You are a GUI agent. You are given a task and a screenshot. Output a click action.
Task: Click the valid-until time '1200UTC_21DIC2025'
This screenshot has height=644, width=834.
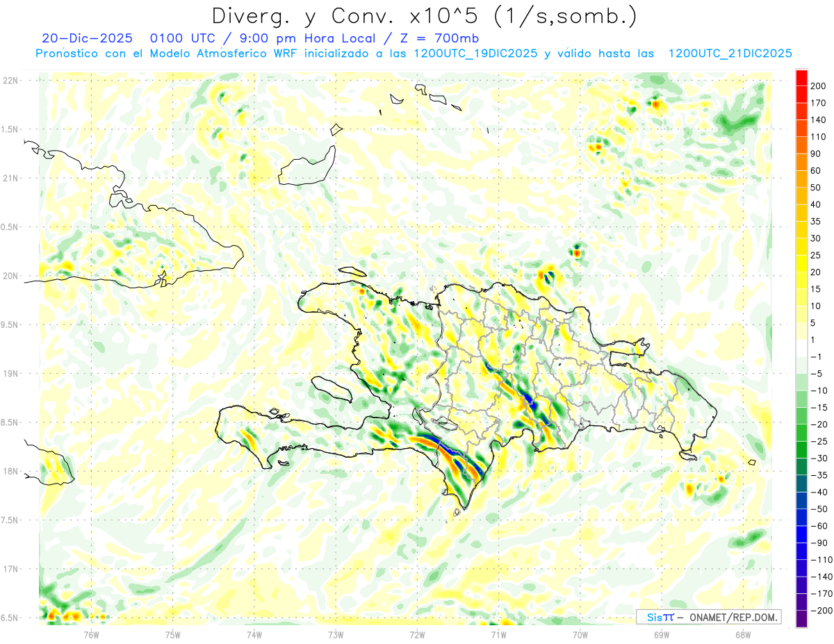point(730,53)
